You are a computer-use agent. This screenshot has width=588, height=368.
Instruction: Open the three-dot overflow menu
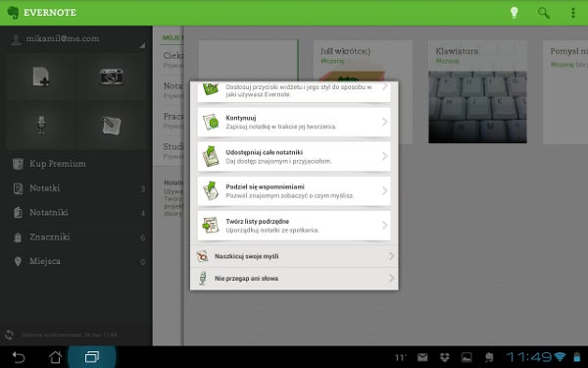(x=573, y=13)
